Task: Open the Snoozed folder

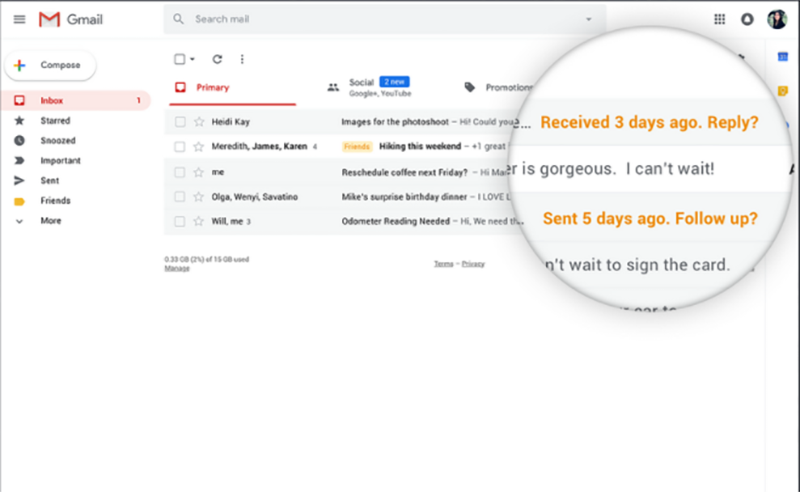Action: tap(58, 140)
